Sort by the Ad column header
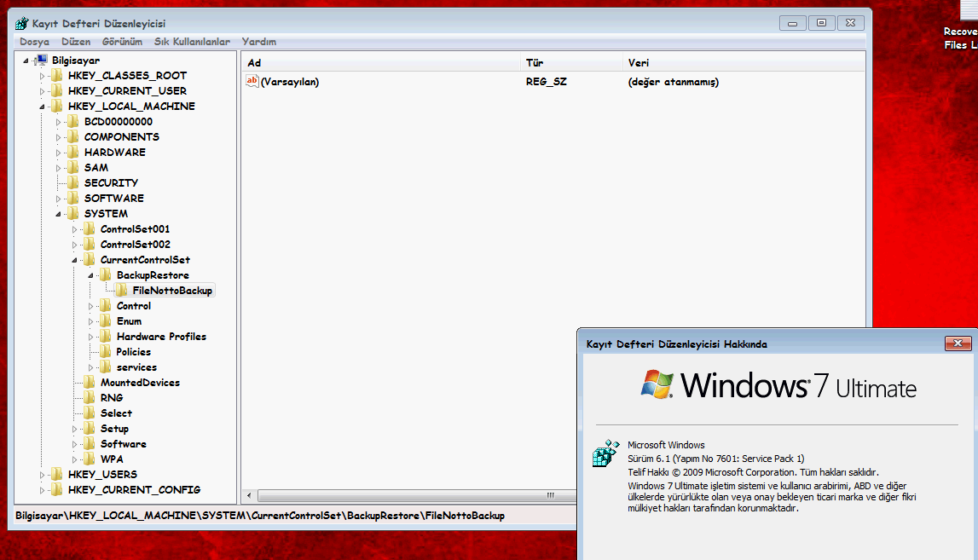The image size is (978, 560). (381, 62)
